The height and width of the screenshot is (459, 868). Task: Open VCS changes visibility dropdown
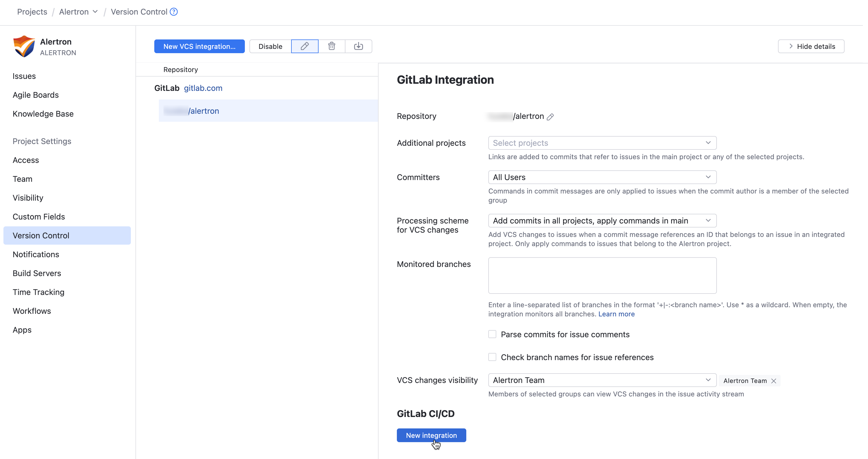602,380
